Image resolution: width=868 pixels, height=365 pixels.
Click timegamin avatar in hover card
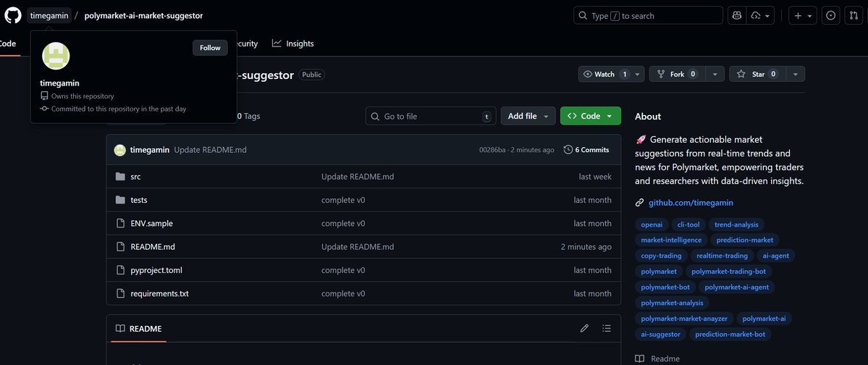click(x=56, y=56)
